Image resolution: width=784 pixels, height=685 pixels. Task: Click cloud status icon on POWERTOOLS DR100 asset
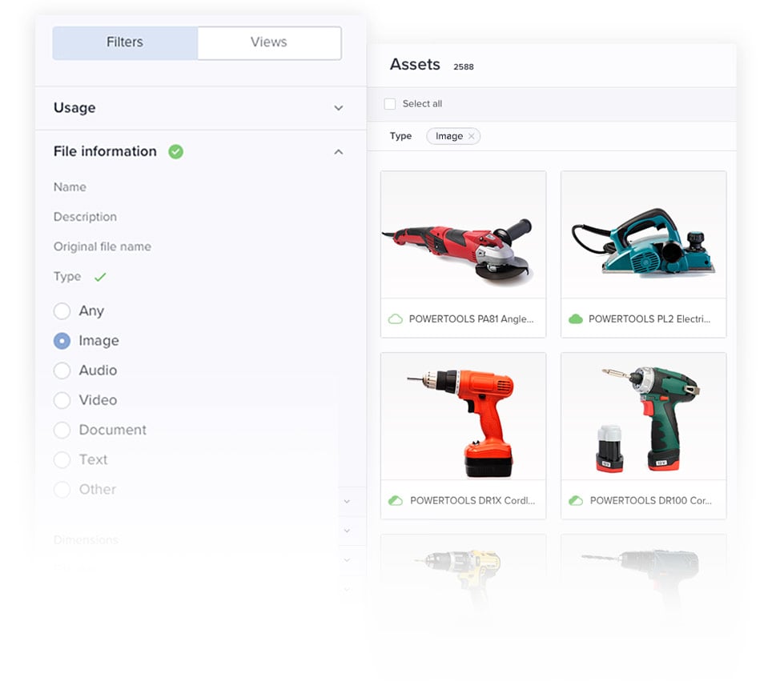click(x=575, y=500)
